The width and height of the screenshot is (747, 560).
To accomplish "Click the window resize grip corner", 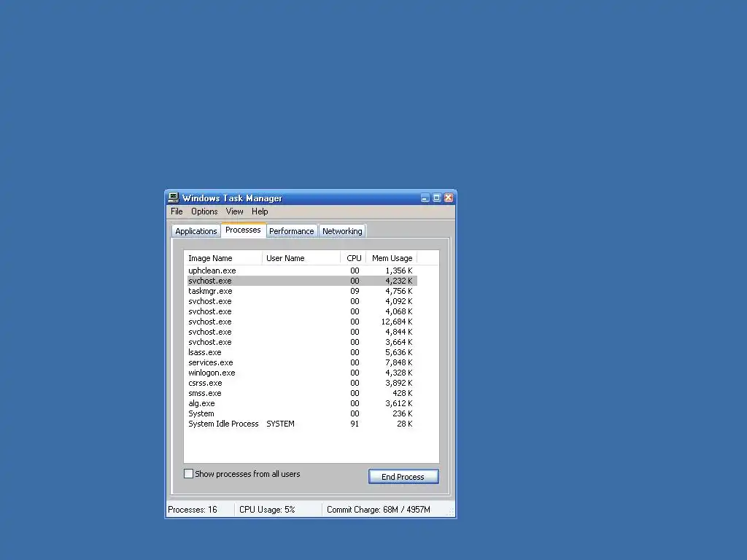I will click(x=451, y=512).
